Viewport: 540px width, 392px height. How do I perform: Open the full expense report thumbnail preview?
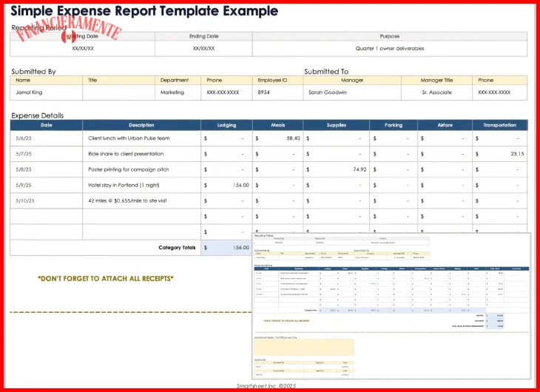[391, 306]
